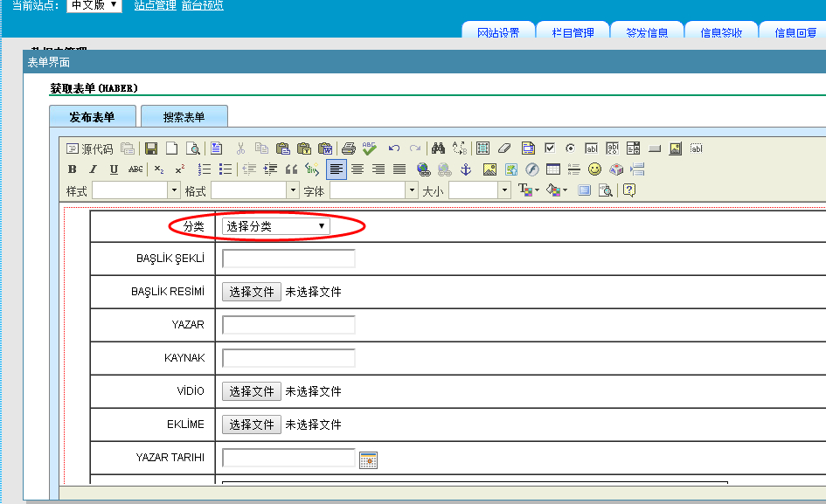
Task: Insert a checkbox form element from toolbar
Action: tap(550, 148)
